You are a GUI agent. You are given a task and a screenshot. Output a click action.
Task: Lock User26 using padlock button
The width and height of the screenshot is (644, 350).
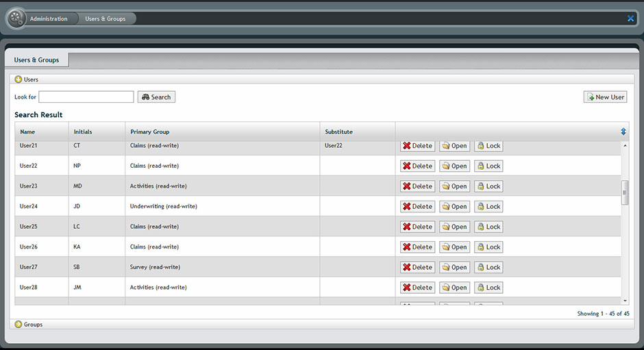(x=488, y=247)
